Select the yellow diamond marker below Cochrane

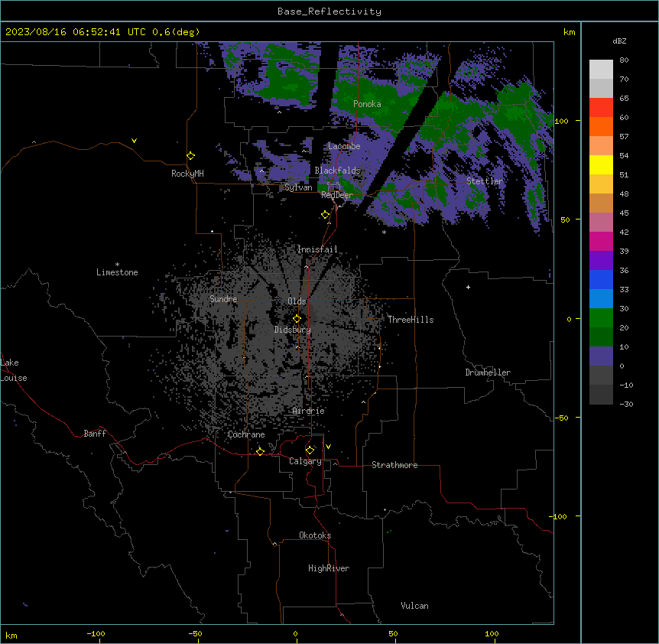point(260,451)
